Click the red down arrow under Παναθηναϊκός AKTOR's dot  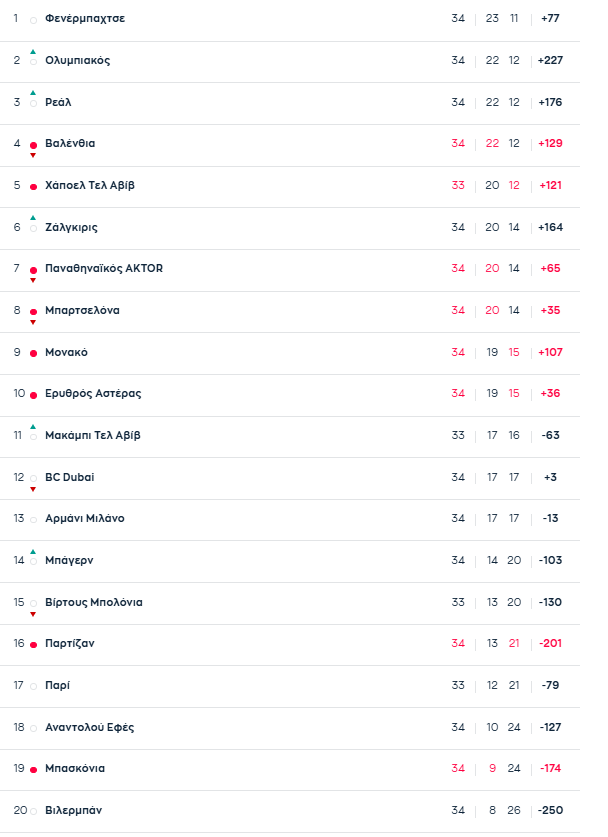click(33, 280)
